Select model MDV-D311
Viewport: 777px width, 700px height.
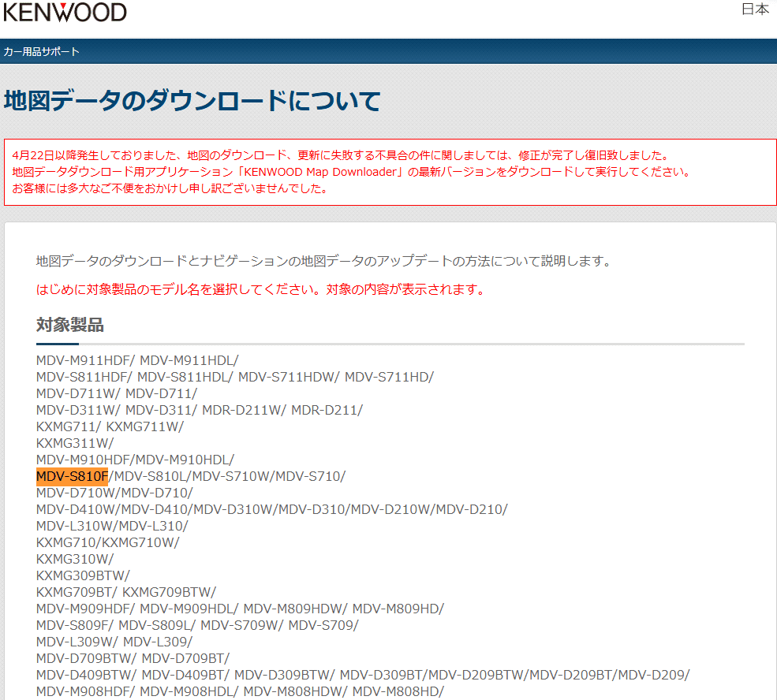159,410
